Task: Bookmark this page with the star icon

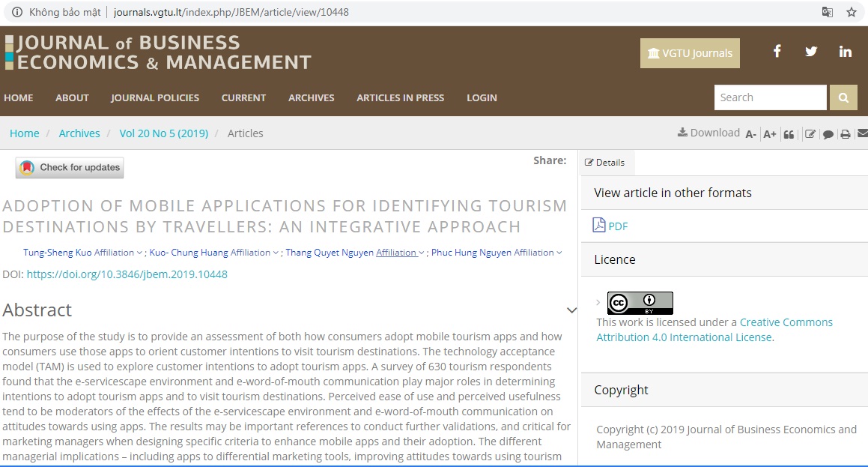Action: click(x=852, y=12)
